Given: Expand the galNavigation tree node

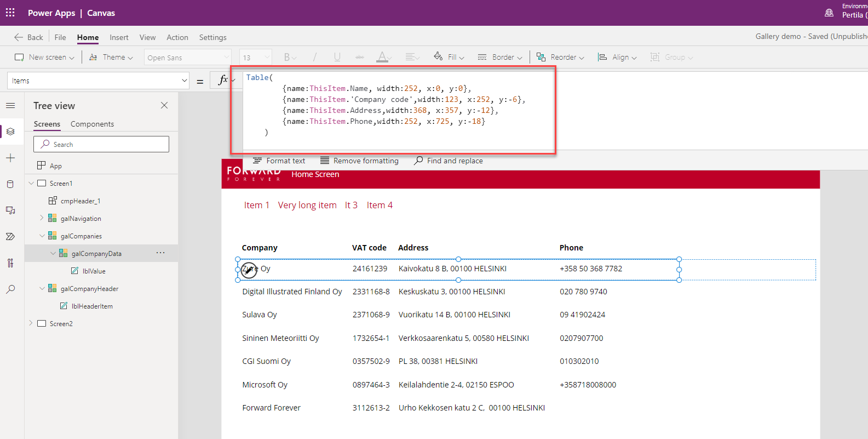Looking at the screenshot, I should 42,218.
